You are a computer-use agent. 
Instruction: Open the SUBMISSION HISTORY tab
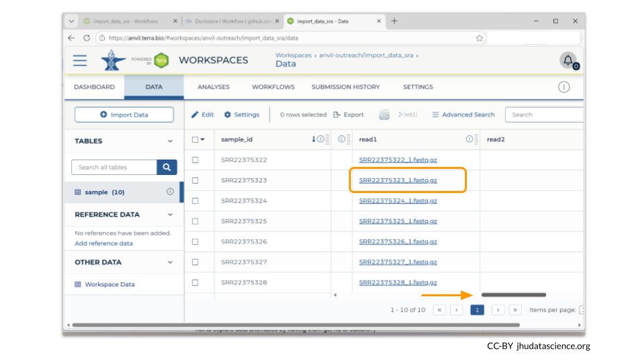(345, 87)
